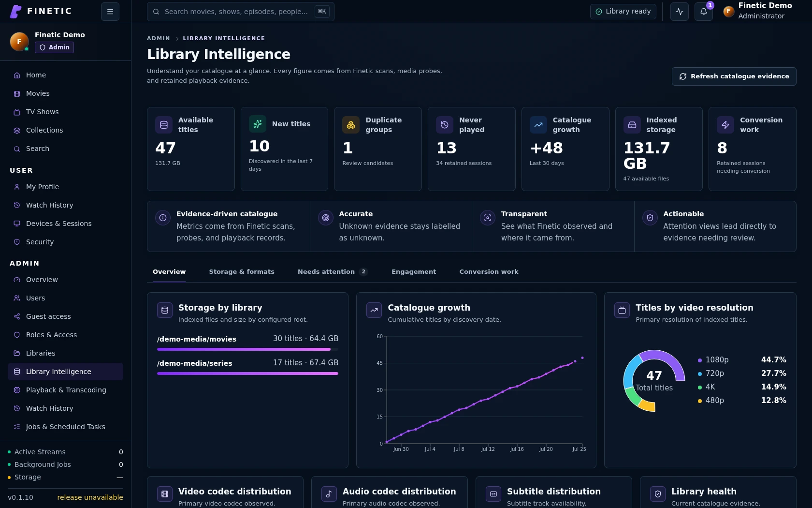Click the Jobs & Scheduled Tasks list icon
This screenshot has width=812, height=508.
click(x=17, y=427)
